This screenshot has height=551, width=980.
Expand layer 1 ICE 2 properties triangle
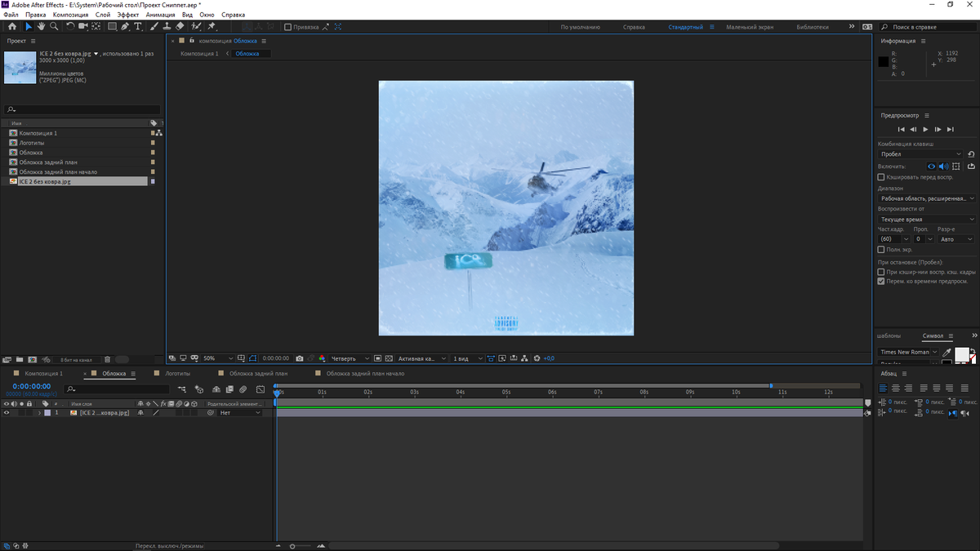(x=39, y=413)
